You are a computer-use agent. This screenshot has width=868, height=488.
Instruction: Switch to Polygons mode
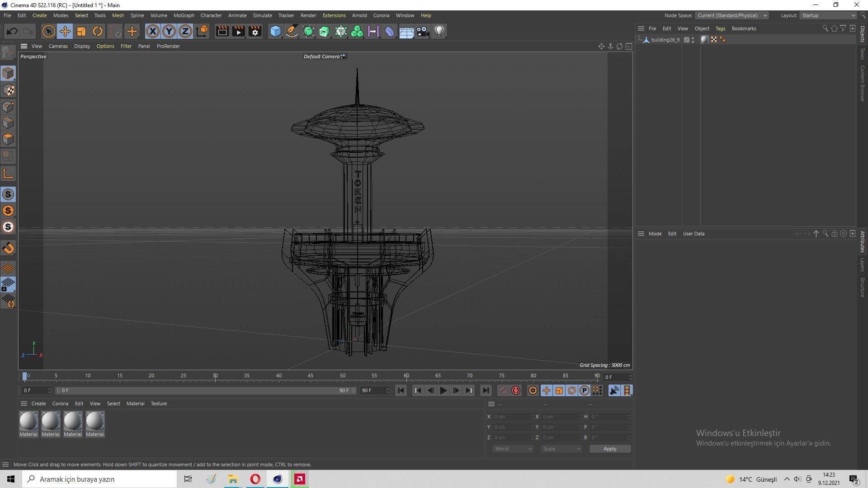[x=8, y=139]
